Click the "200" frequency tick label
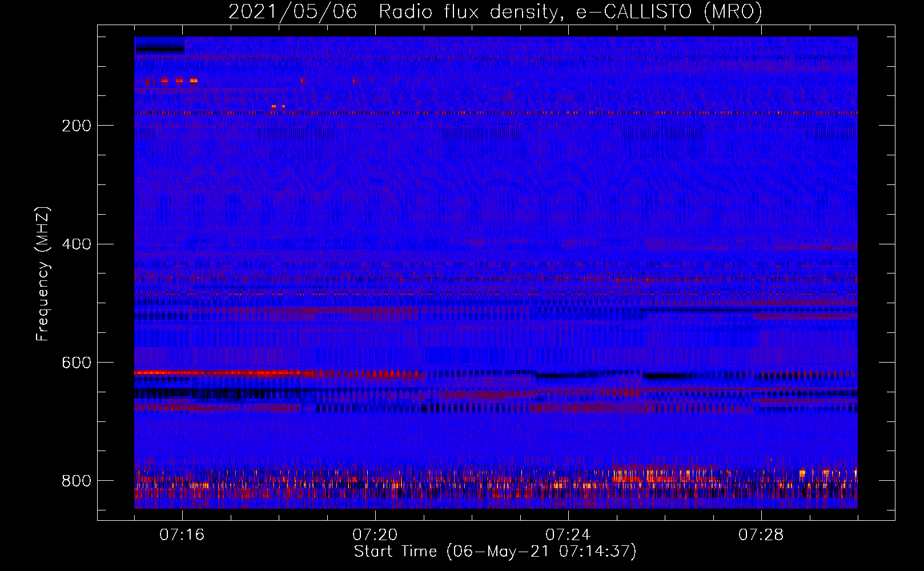This screenshot has width=924, height=571. (76, 126)
